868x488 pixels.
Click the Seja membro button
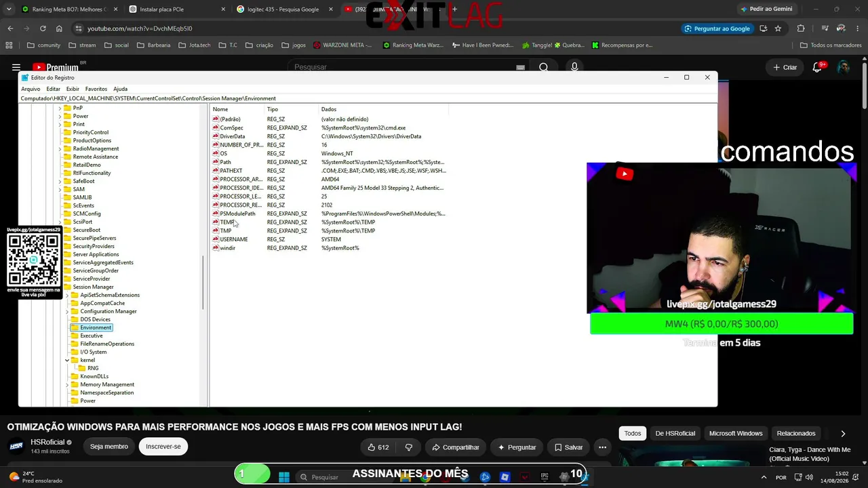coord(109,447)
